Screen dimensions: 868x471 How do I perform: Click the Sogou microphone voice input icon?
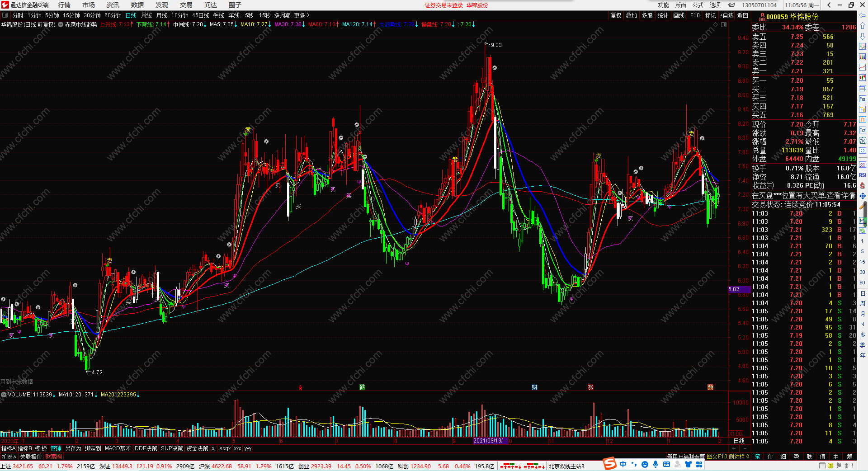coord(656,465)
